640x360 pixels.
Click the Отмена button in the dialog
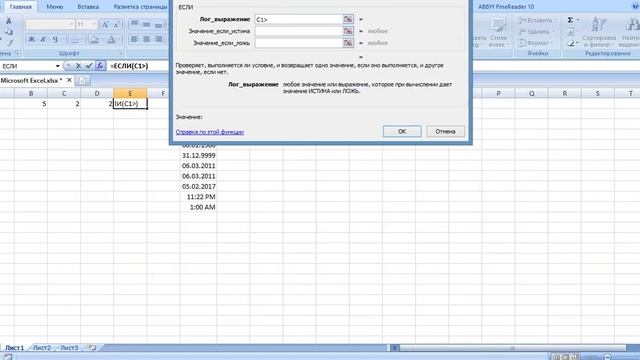point(445,131)
